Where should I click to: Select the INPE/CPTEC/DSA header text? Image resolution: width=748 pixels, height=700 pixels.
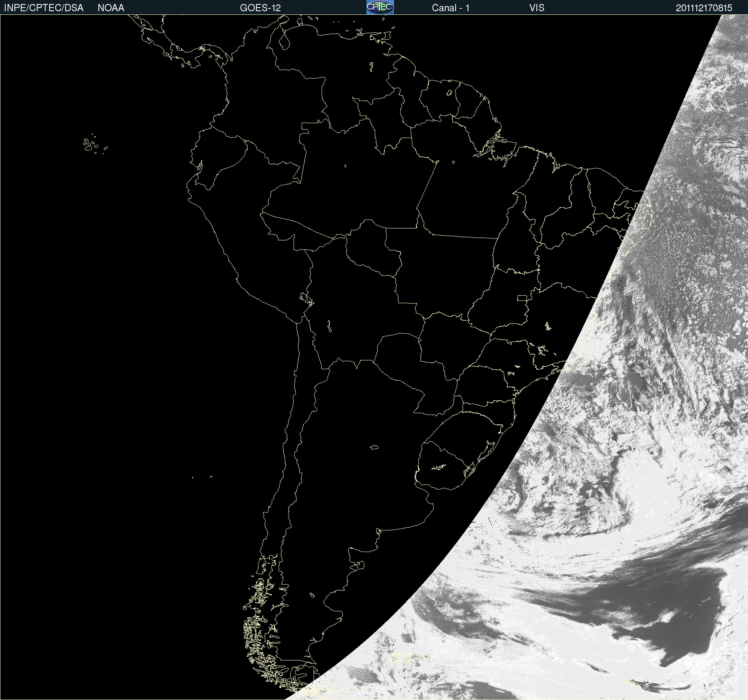tap(44, 8)
